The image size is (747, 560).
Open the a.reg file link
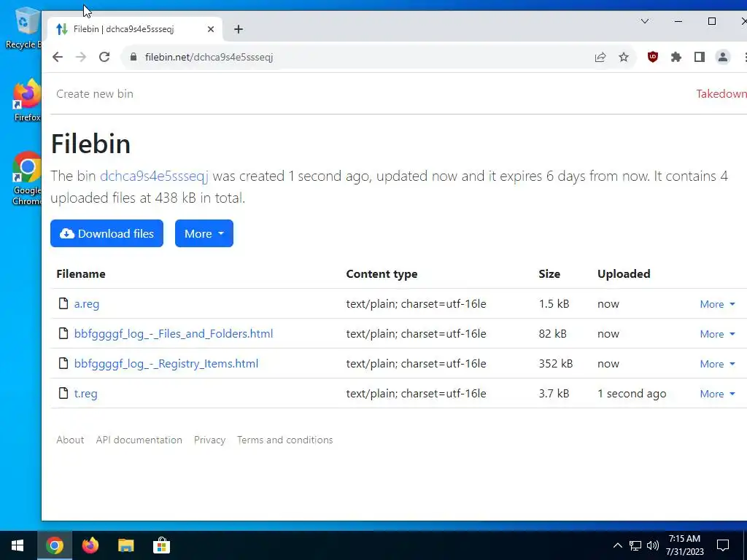87,304
